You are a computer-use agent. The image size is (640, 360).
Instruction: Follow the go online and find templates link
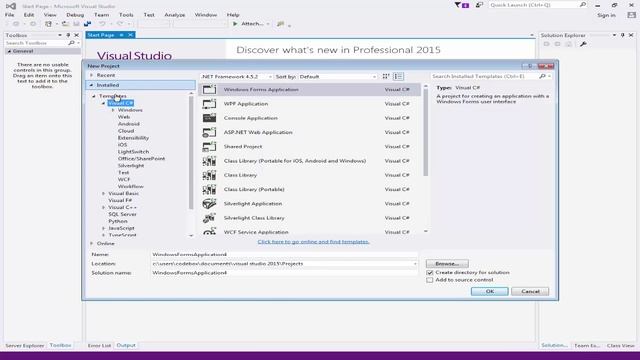pyautogui.click(x=313, y=242)
